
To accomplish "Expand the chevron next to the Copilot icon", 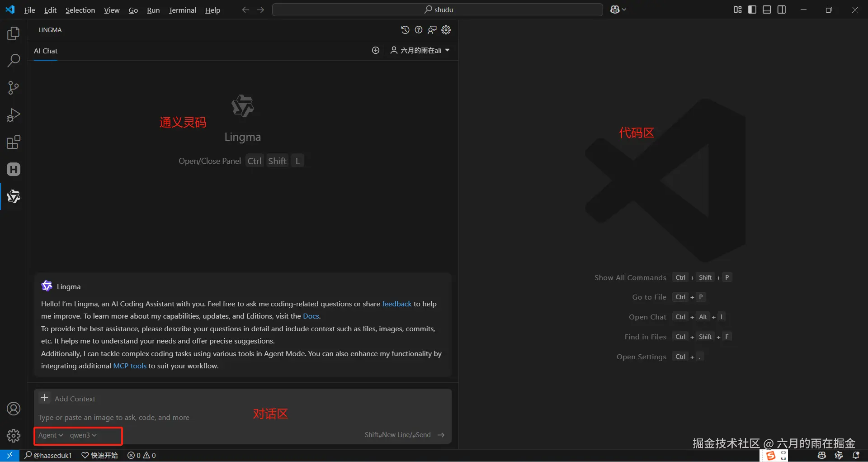I will click(624, 10).
